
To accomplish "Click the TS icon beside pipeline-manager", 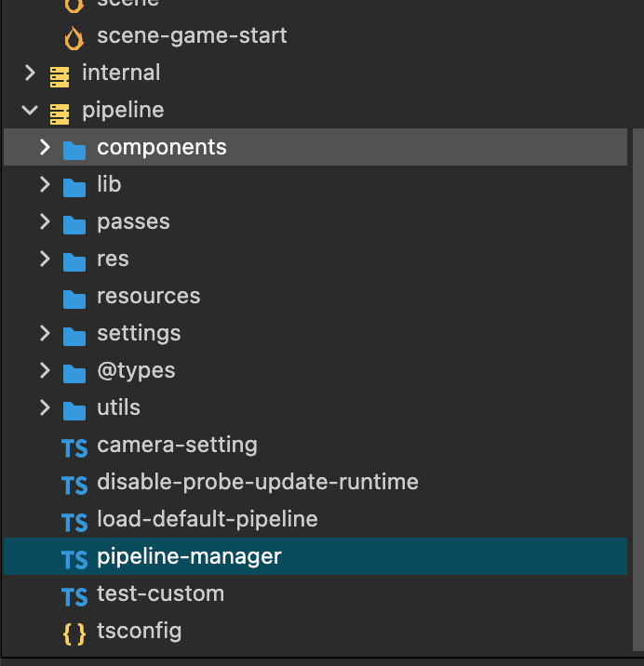I will click(x=74, y=558).
